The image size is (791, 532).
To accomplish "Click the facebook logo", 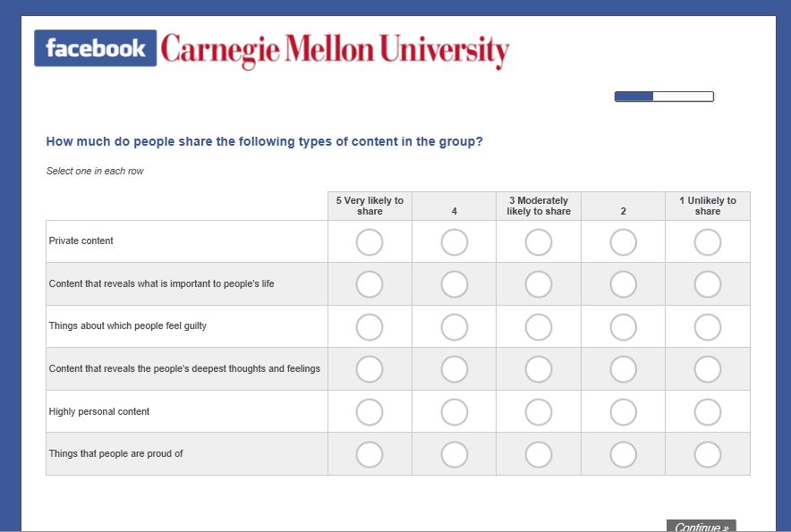I will click(x=96, y=48).
